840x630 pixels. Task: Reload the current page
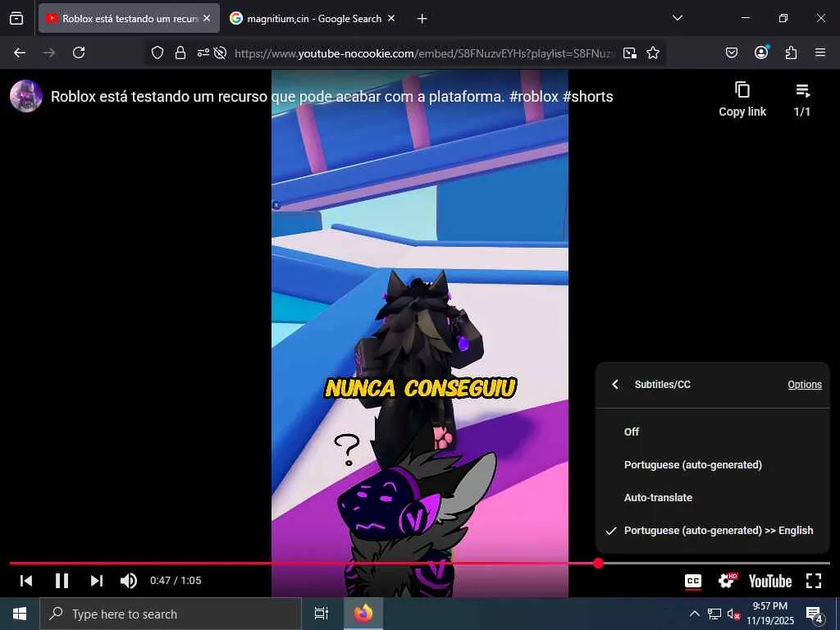79,52
